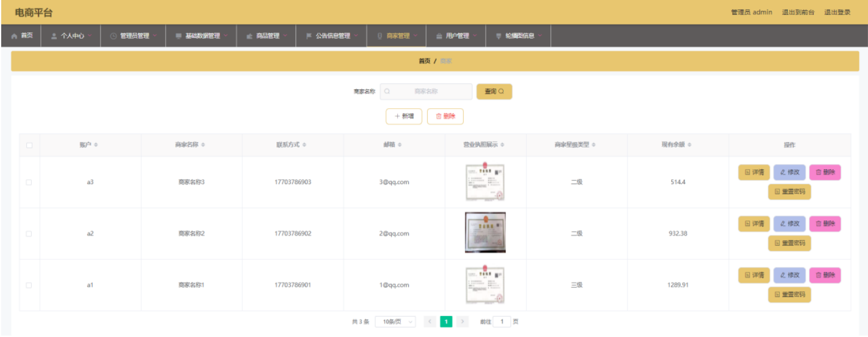Open the 10条/页 page size dropdown
This screenshot has height=337, width=868.
click(395, 321)
